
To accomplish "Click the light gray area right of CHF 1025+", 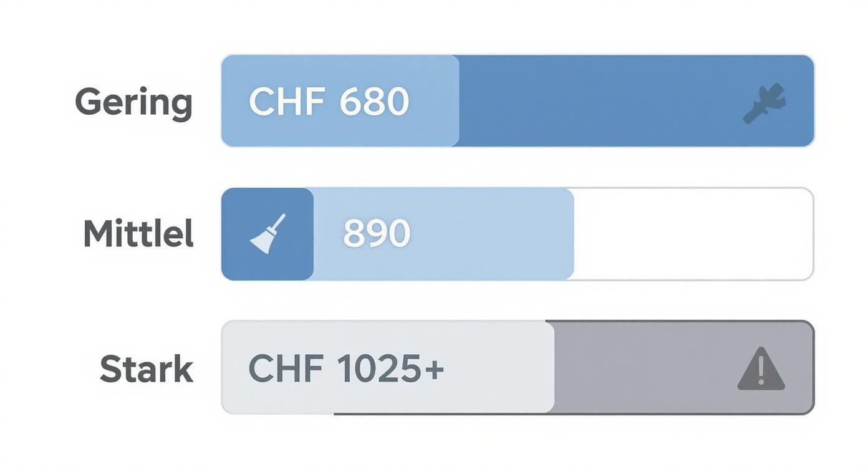I will [x=499, y=368].
